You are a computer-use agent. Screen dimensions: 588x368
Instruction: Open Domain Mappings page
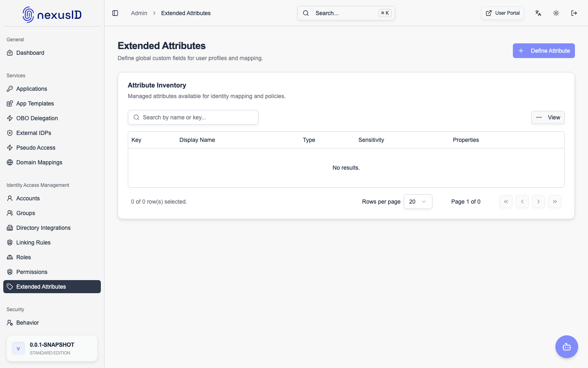(x=52, y=162)
